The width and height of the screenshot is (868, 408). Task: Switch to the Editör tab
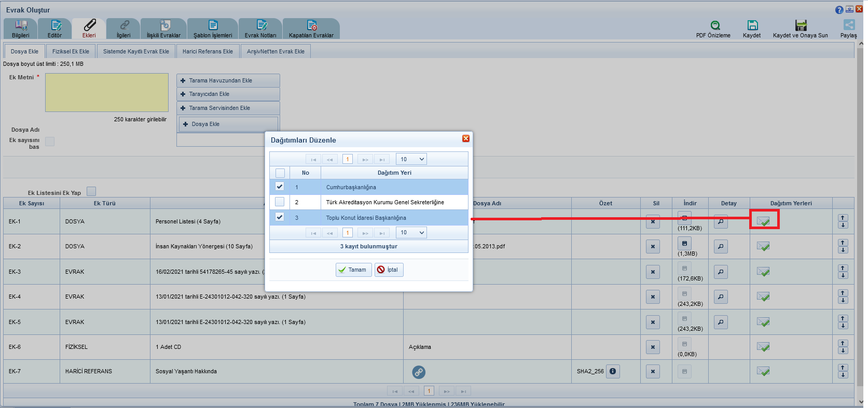55,29
